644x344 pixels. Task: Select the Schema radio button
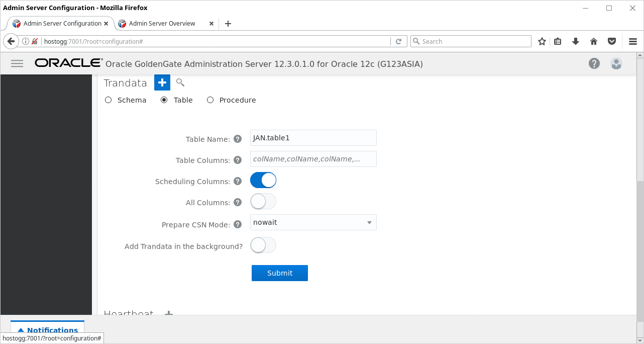click(108, 100)
